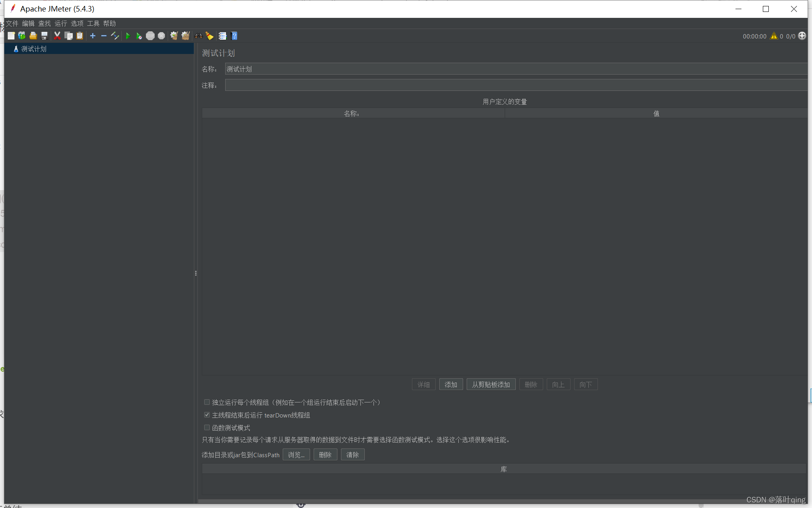Enable 独立运行每个线程组 checkbox
Image resolution: width=812 pixels, height=508 pixels.
click(x=207, y=402)
